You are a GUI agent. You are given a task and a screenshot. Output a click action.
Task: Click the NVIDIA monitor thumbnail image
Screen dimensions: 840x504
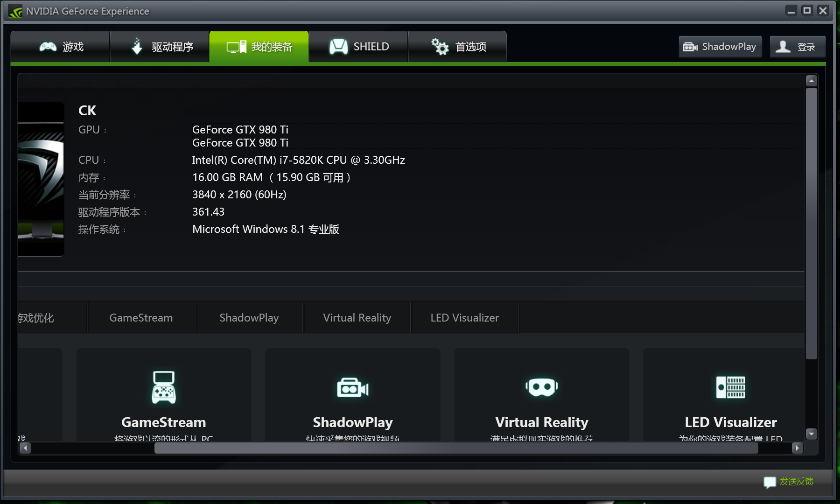[41, 179]
